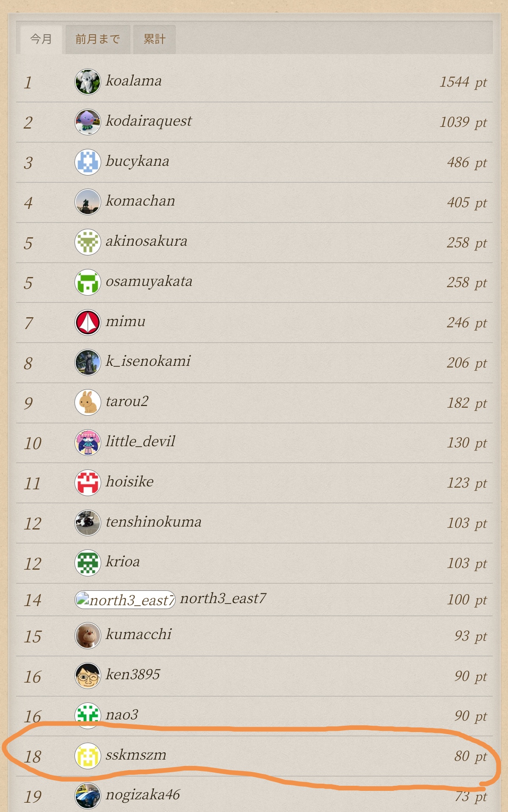Viewport: 508px width, 812px height.
Task: Click koalama's koala avatar
Action: coord(88,82)
